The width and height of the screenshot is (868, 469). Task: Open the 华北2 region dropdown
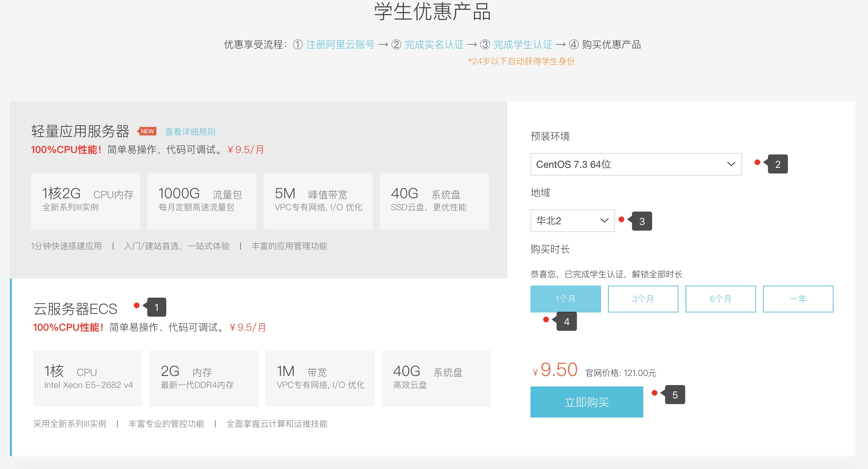tap(572, 221)
